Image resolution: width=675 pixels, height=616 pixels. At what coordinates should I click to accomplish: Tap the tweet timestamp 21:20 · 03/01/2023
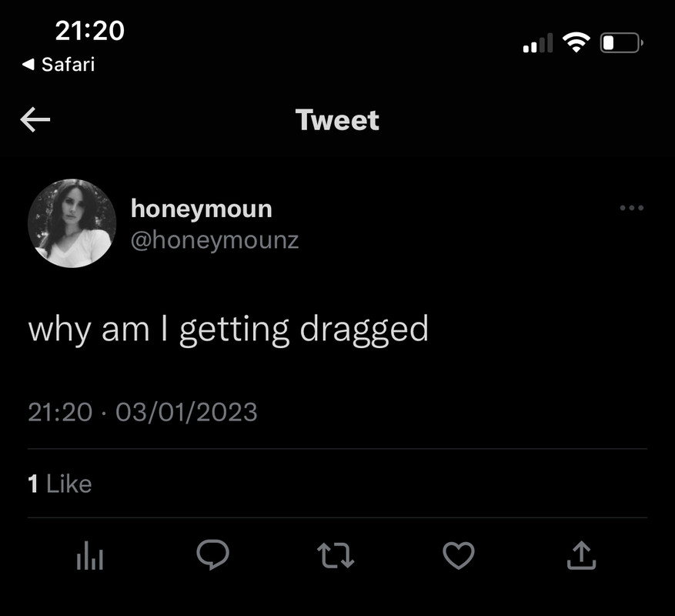point(142,412)
